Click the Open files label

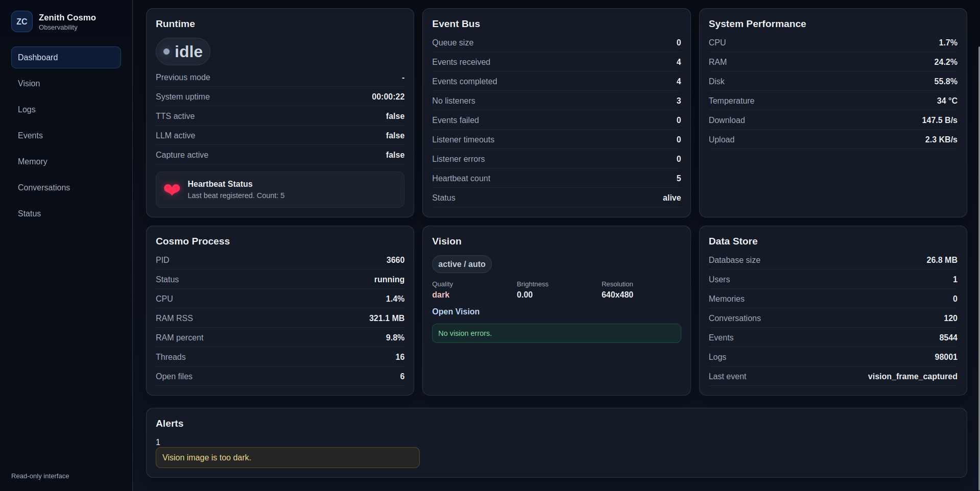click(174, 376)
